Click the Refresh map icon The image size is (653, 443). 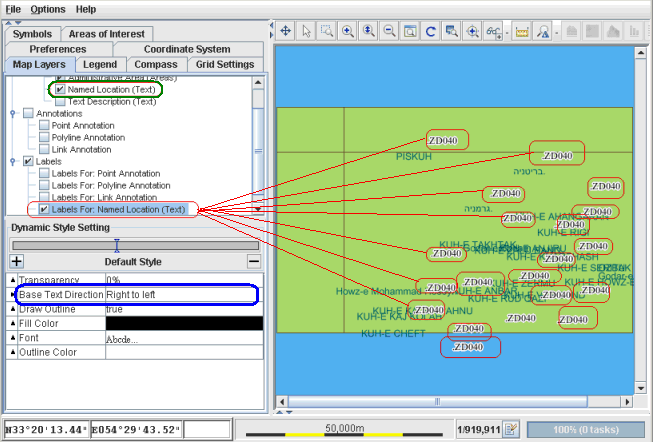[430, 32]
